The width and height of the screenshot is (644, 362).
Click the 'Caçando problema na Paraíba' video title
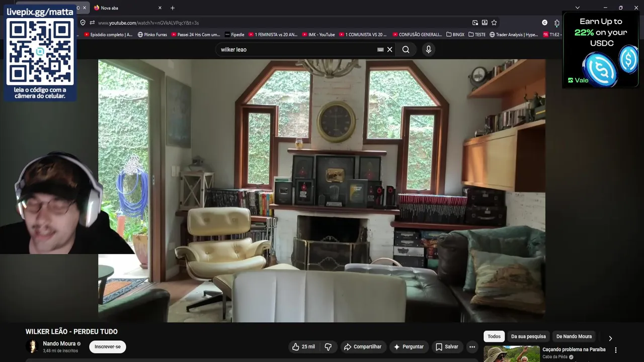(574, 349)
